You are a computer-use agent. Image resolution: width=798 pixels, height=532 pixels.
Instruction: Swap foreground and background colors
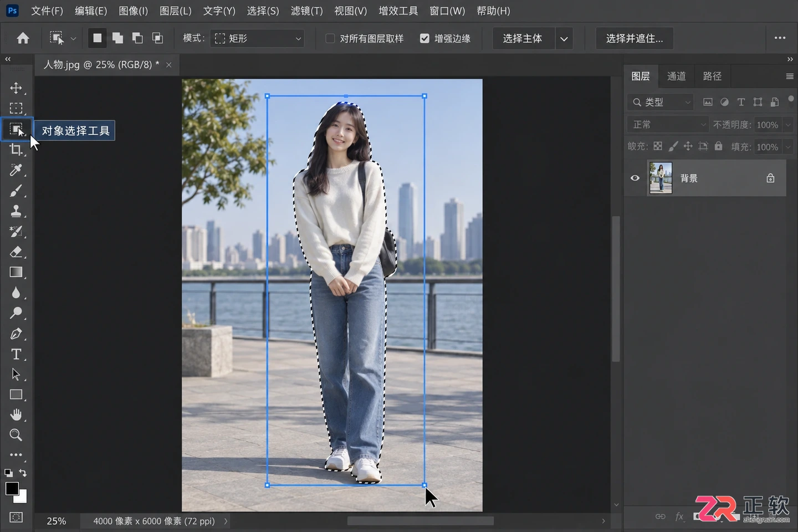tap(23, 473)
